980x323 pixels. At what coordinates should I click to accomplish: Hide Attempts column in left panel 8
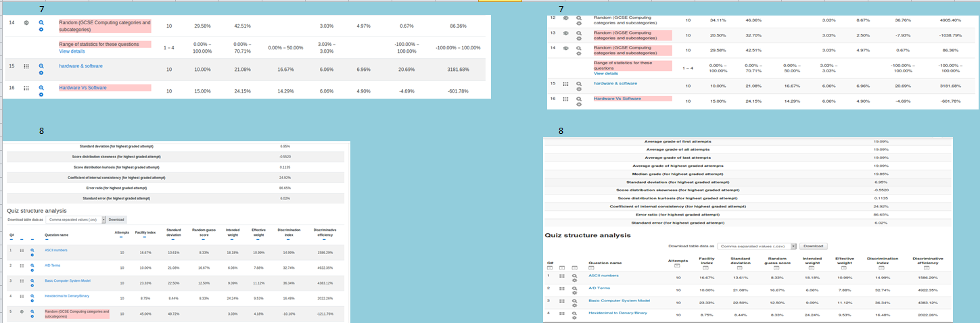[121, 237]
